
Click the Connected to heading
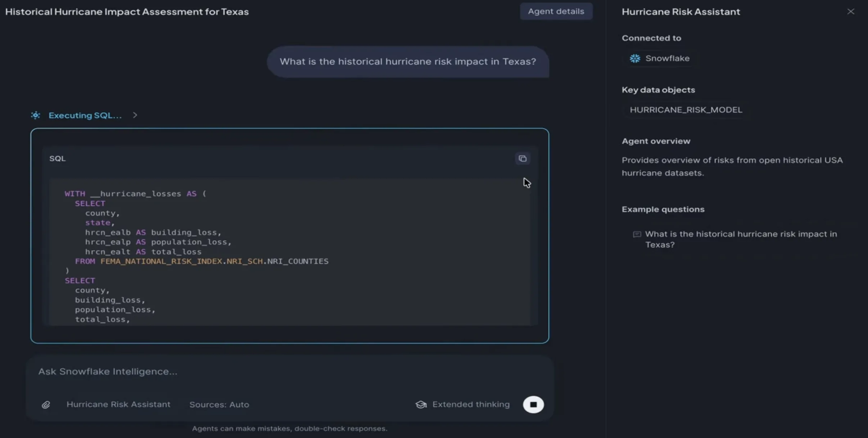(x=651, y=38)
